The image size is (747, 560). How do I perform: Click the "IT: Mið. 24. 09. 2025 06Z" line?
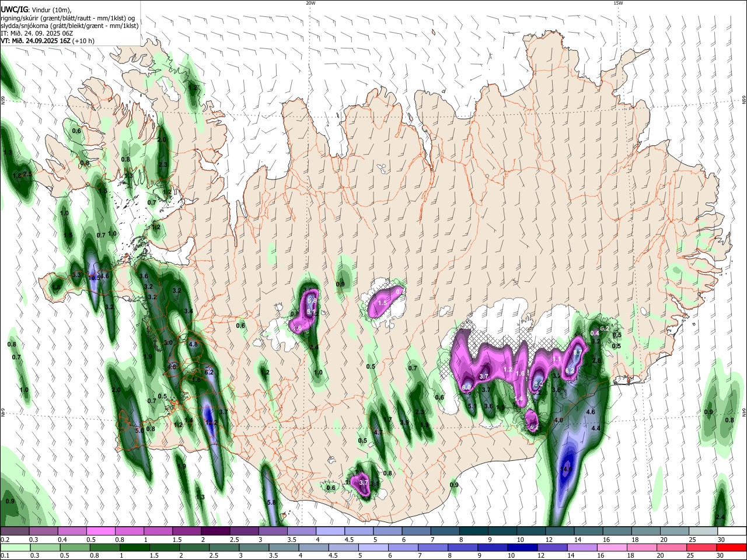(37, 33)
